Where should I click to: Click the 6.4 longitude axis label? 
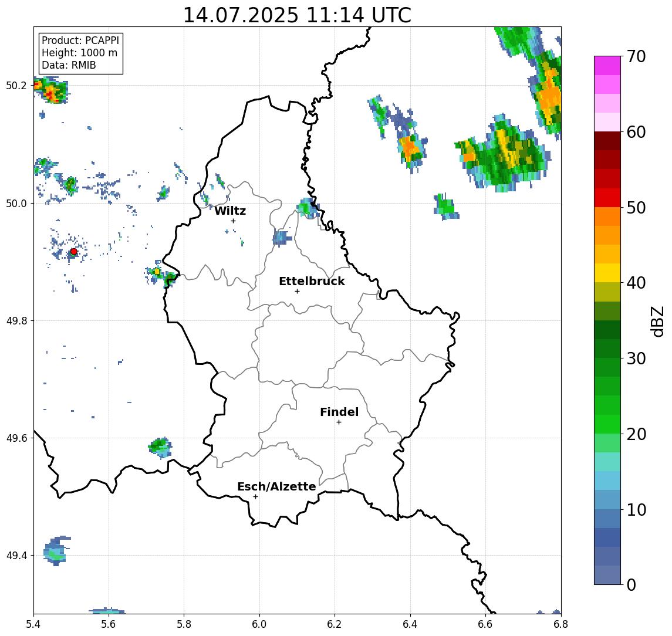410,624
